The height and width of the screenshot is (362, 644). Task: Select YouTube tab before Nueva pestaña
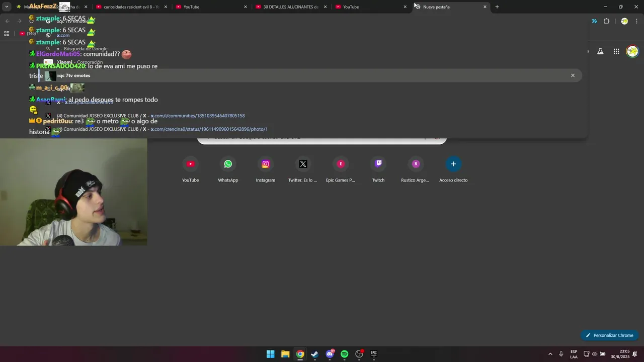pyautogui.click(x=370, y=7)
